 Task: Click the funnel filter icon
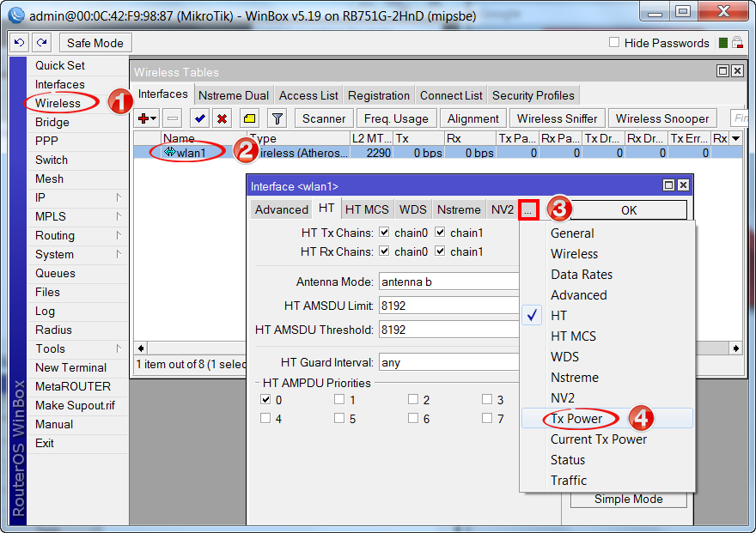277,118
